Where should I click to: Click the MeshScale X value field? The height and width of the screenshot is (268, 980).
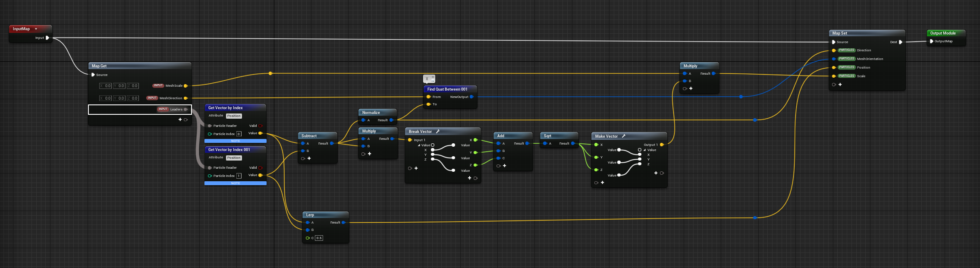(x=106, y=86)
